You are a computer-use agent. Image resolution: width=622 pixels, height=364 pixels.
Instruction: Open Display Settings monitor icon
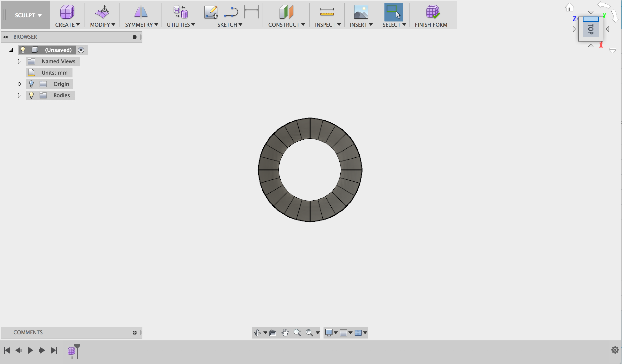click(329, 333)
